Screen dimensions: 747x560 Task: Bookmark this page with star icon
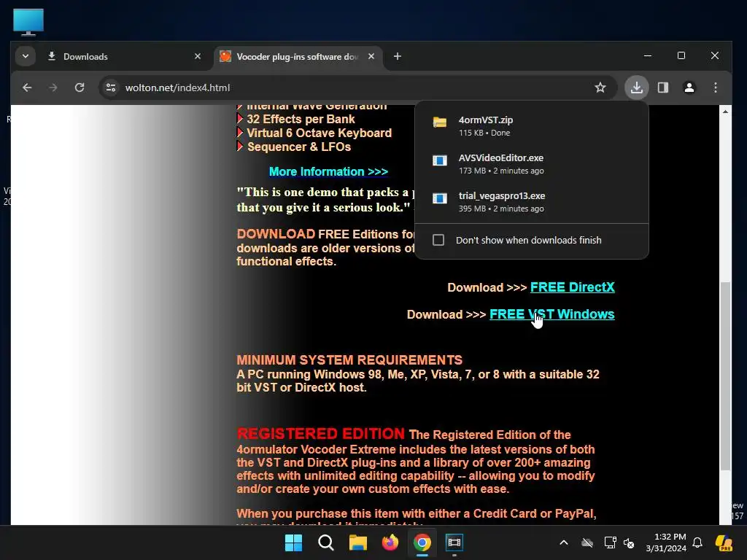pos(600,87)
